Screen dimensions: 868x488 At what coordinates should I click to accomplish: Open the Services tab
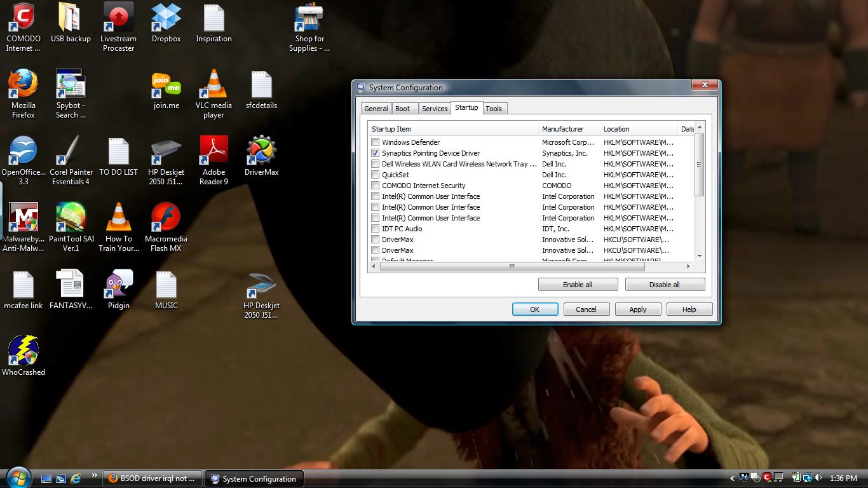[x=435, y=109]
